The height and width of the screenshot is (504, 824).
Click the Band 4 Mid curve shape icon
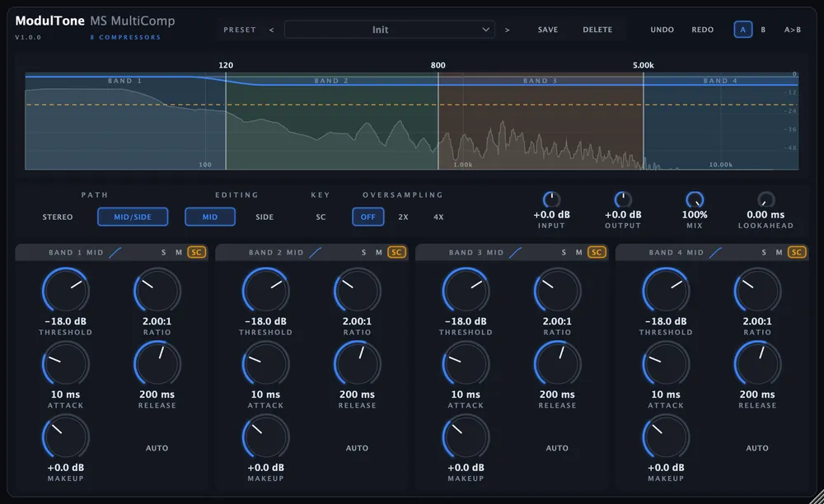(x=715, y=253)
